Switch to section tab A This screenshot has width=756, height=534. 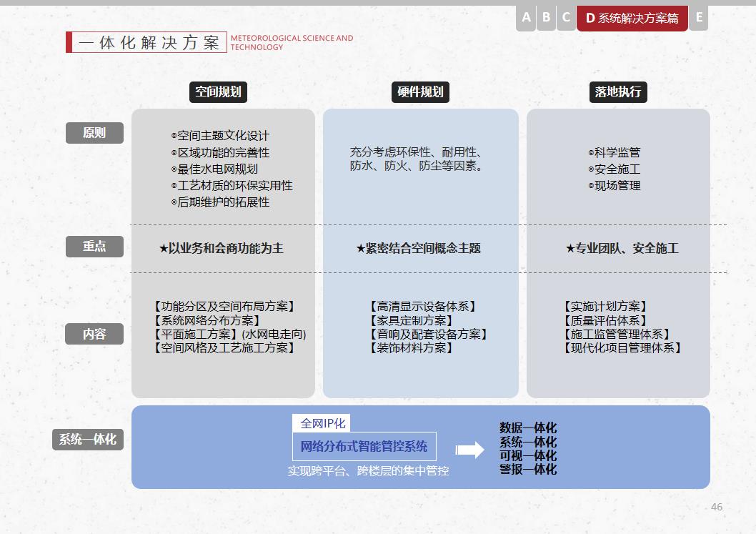[x=526, y=19]
